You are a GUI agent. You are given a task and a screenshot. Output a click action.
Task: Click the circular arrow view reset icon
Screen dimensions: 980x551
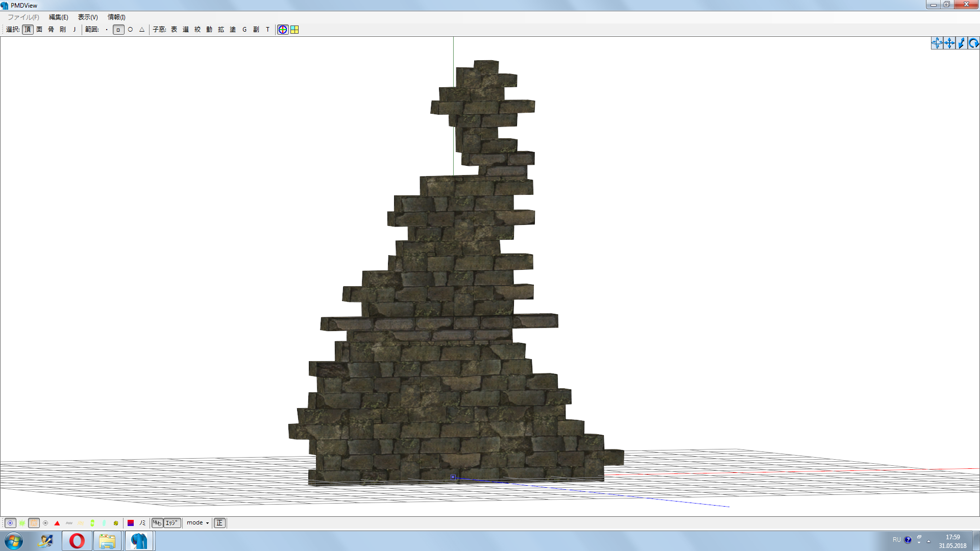[x=973, y=43]
